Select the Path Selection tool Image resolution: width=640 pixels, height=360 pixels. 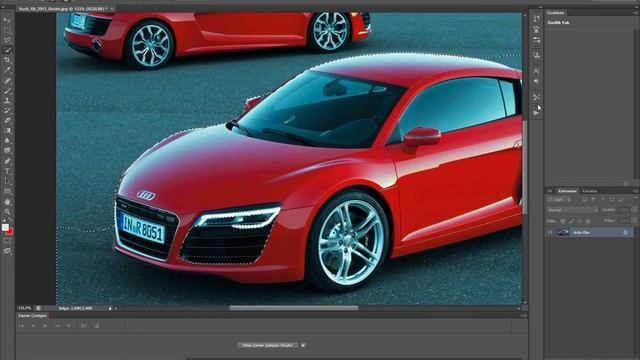[x=7, y=181]
